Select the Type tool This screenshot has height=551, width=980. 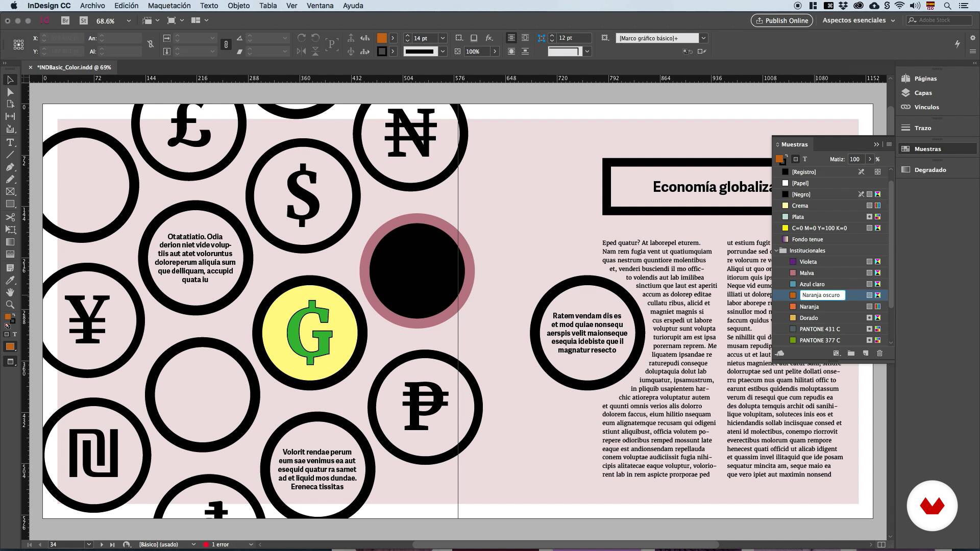(x=10, y=142)
